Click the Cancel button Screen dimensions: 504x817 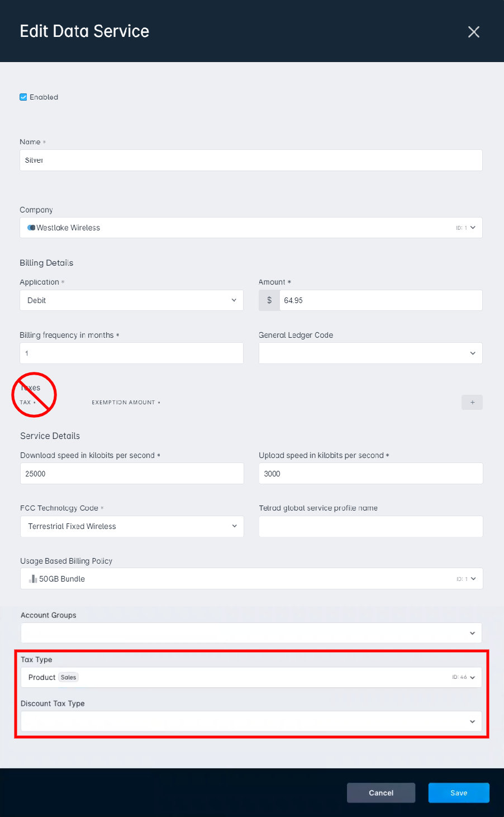[381, 793]
